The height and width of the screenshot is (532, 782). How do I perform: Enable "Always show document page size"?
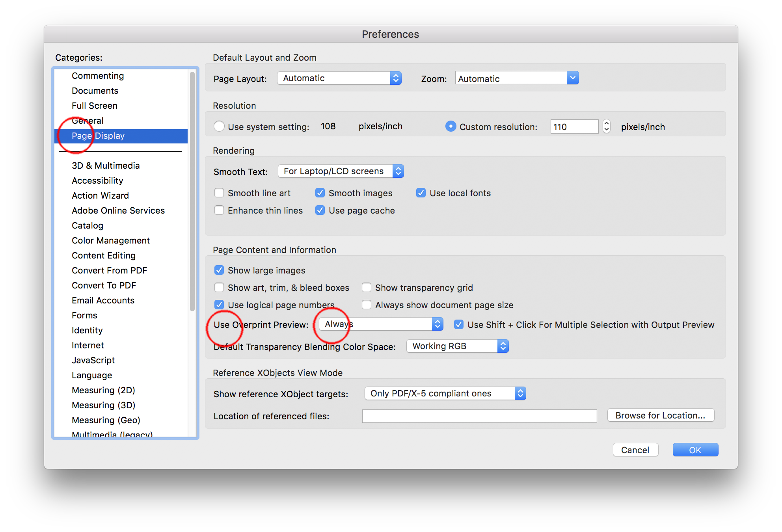click(367, 305)
